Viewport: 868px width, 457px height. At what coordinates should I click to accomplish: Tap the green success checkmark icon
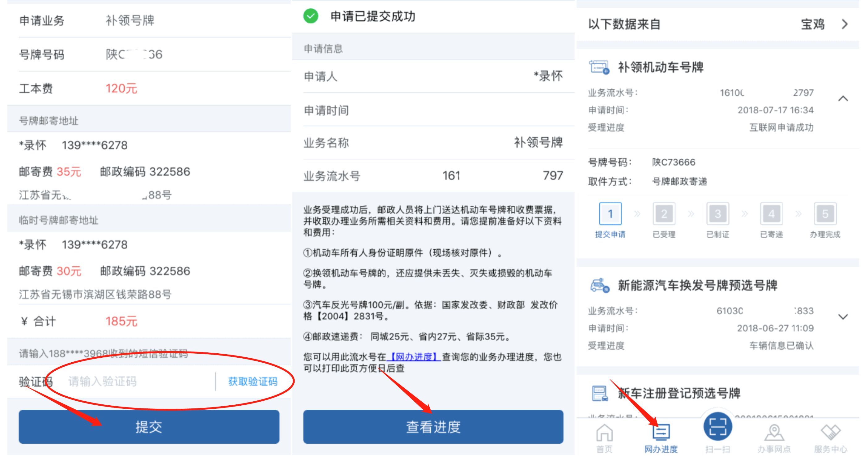pyautogui.click(x=310, y=16)
